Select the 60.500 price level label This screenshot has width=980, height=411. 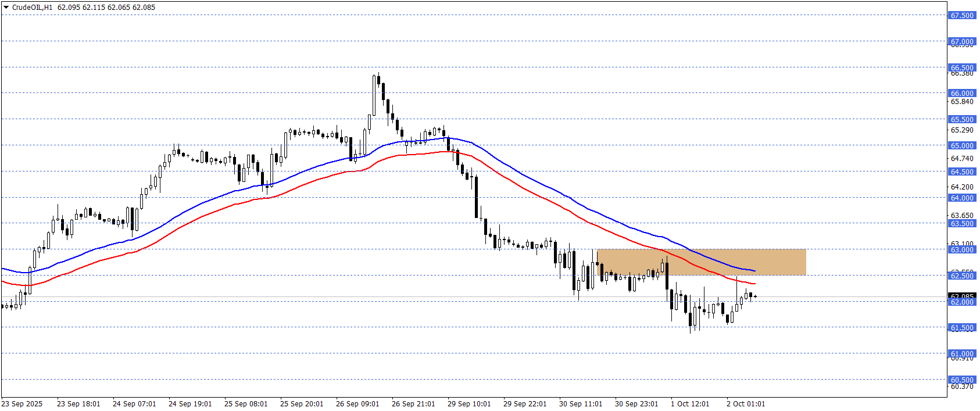(x=961, y=380)
